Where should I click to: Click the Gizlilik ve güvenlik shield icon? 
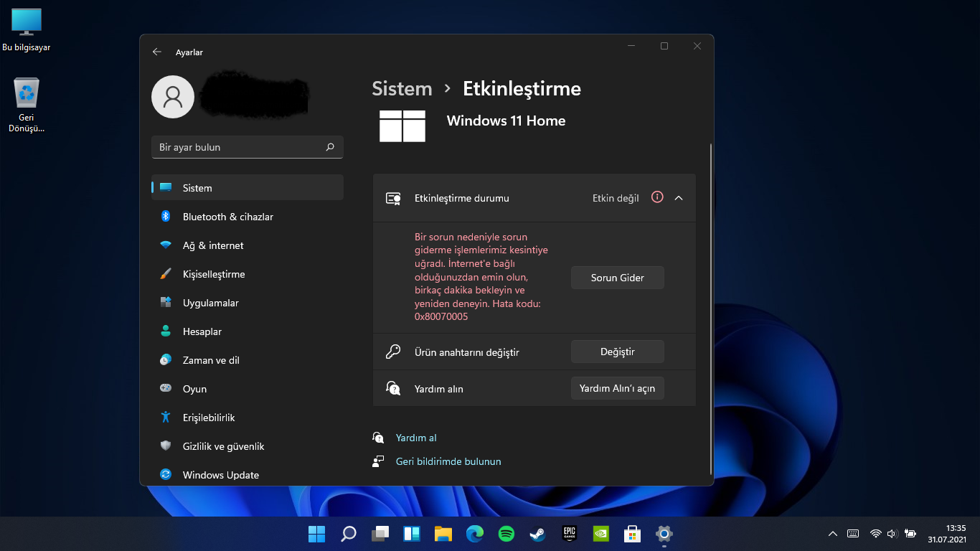166,446
